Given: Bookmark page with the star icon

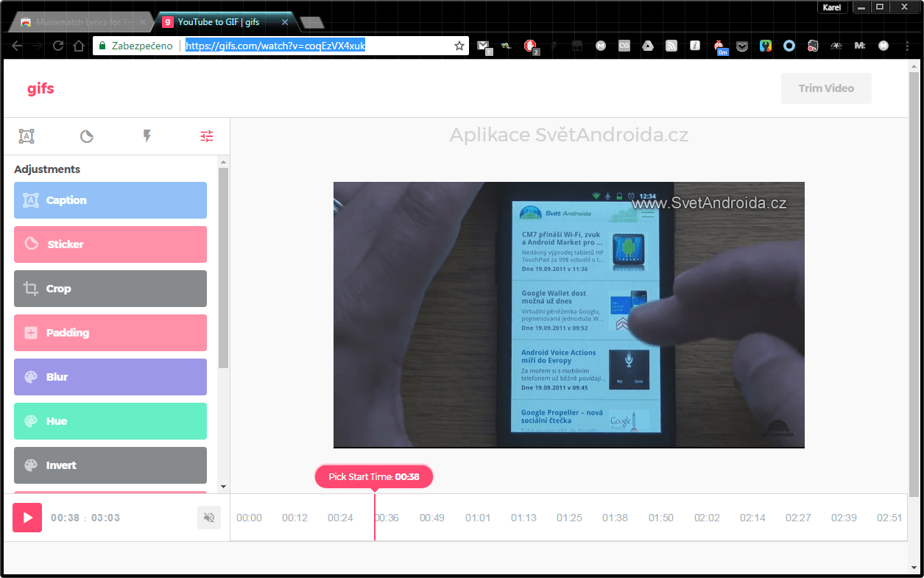Looking at the screenshot, I should [459, 46].
